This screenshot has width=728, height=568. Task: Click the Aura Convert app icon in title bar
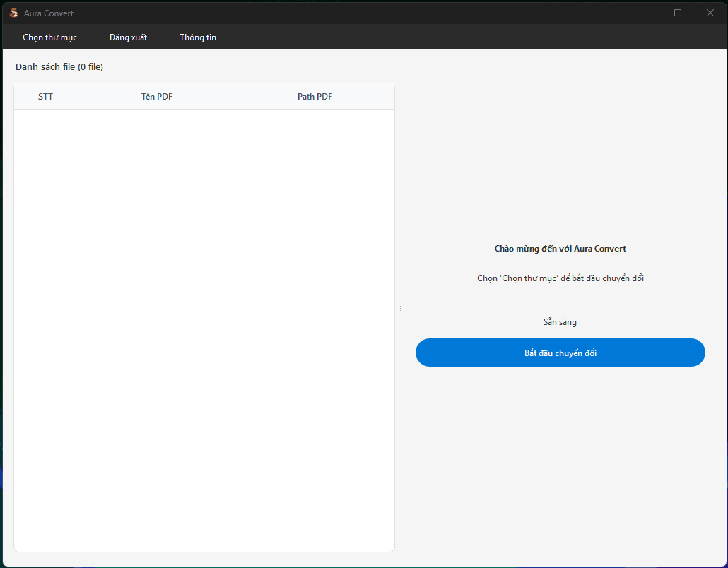click(13, 13)
